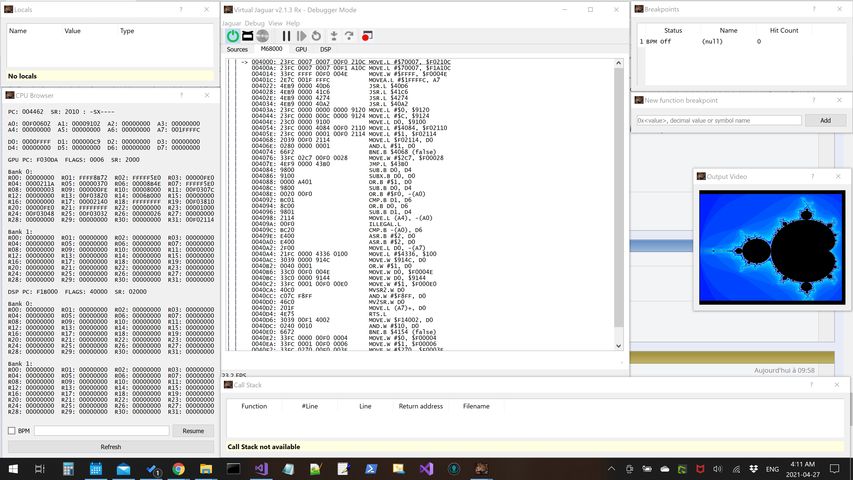Click the CD disc icon in the toolbar
Viewport: 853px width, 480px height.
point(264,36)
